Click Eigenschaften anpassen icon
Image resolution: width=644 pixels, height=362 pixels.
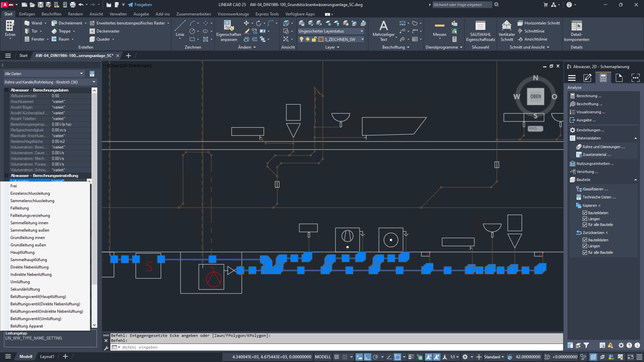pos(228,31)
